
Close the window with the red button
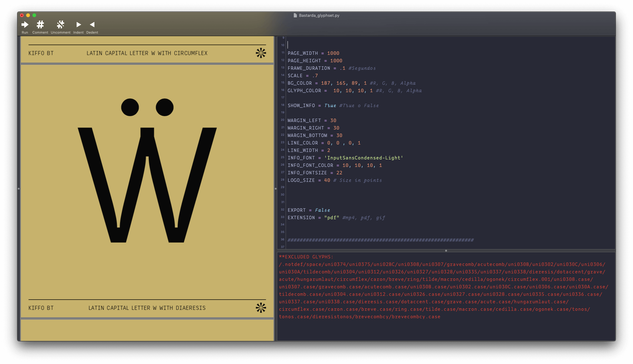click(22, 15)
